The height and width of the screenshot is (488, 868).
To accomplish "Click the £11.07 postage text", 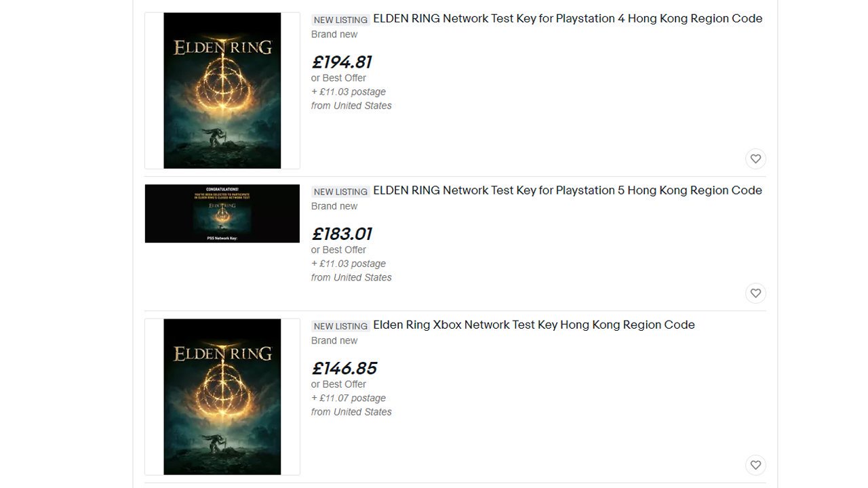I will click(349, 398).
